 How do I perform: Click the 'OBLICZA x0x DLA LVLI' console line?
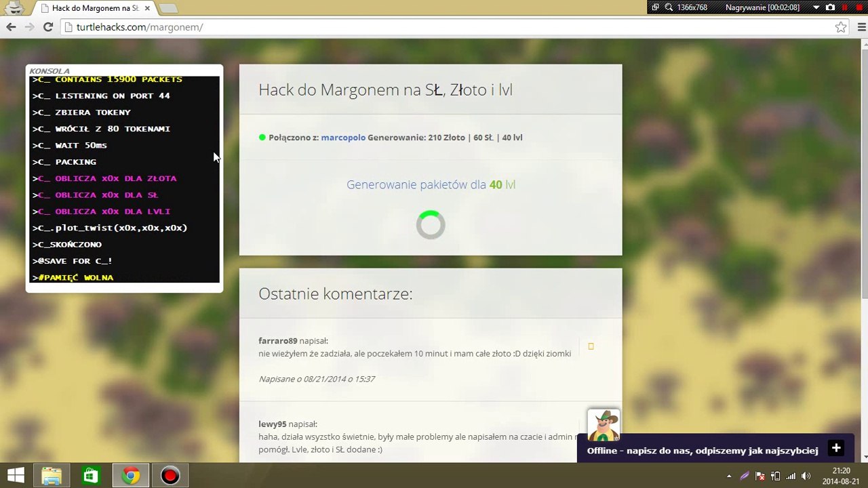pos(102,211)
